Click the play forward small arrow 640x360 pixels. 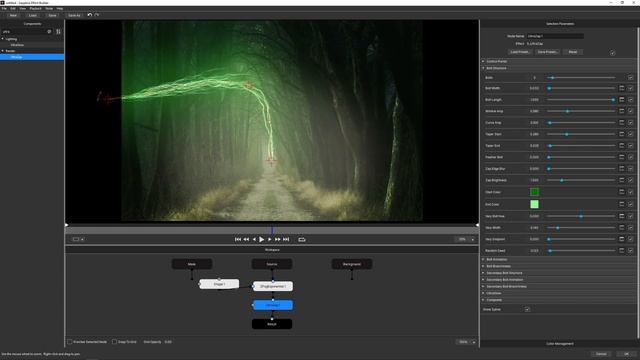coord(269,240)
